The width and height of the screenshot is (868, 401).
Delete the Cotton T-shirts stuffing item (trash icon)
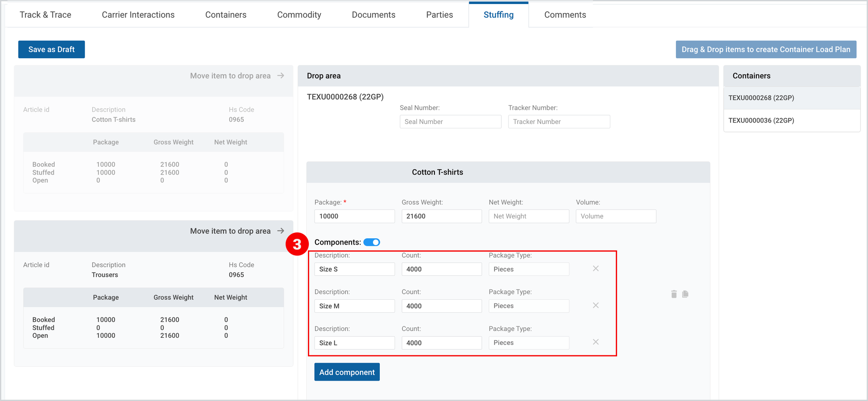674,294
